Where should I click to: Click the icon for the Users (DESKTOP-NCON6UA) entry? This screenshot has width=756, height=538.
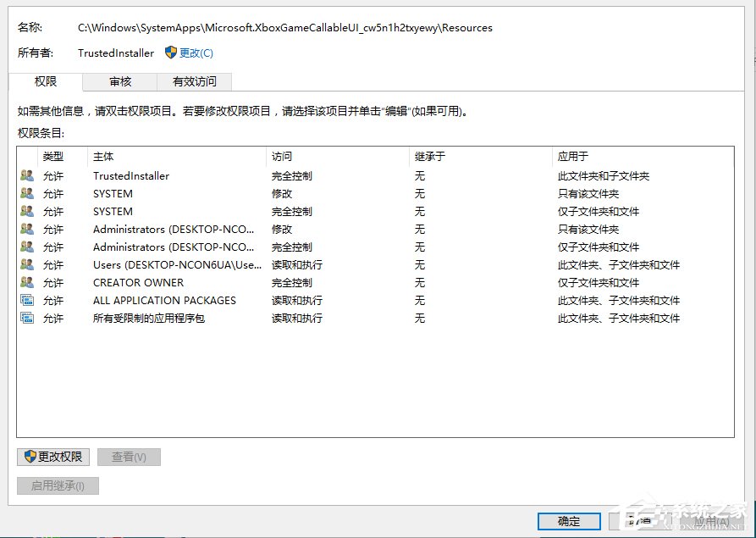(x=28, y=264)
